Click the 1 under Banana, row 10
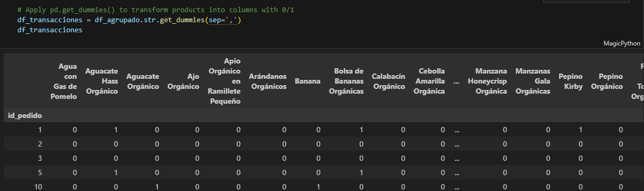The image size is (644, 191). click(x=318, y=186)
